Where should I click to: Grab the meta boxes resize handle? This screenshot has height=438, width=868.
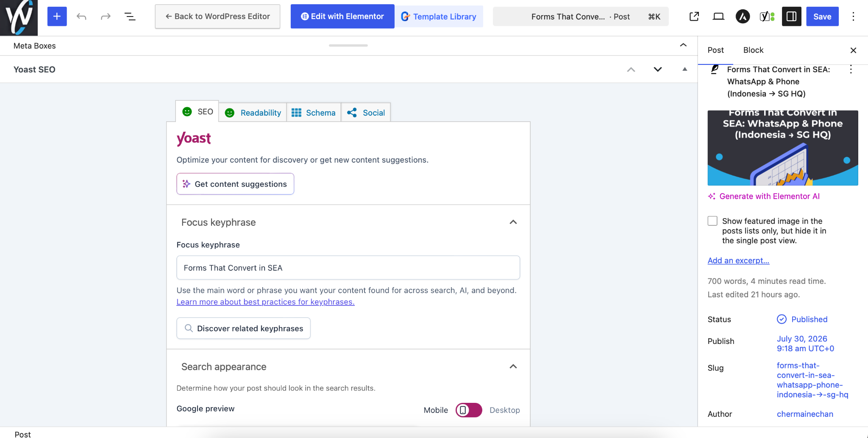point(348,45)
